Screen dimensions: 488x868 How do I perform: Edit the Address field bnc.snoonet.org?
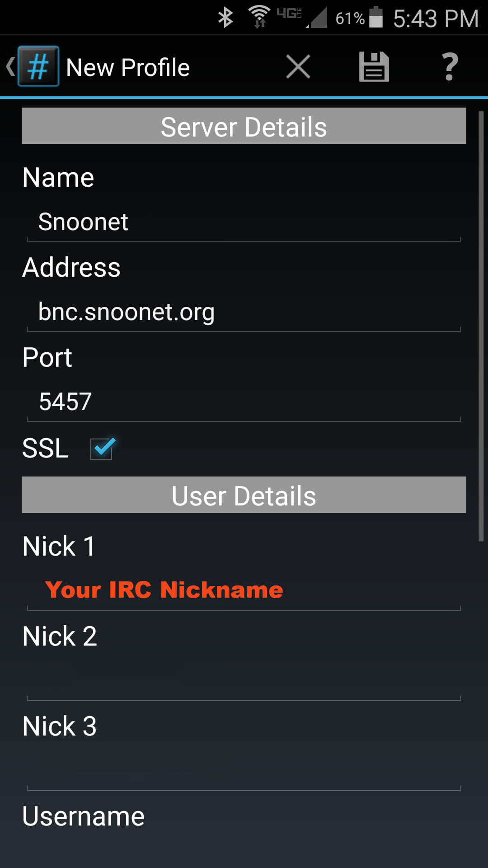(244, 312)
